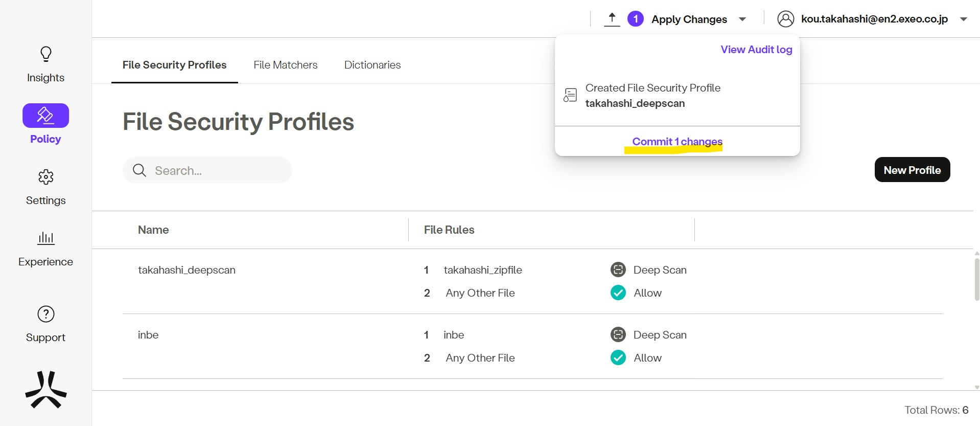Click the New Profile button
This screenshot has width=980, height=426.
click(912, 170)
